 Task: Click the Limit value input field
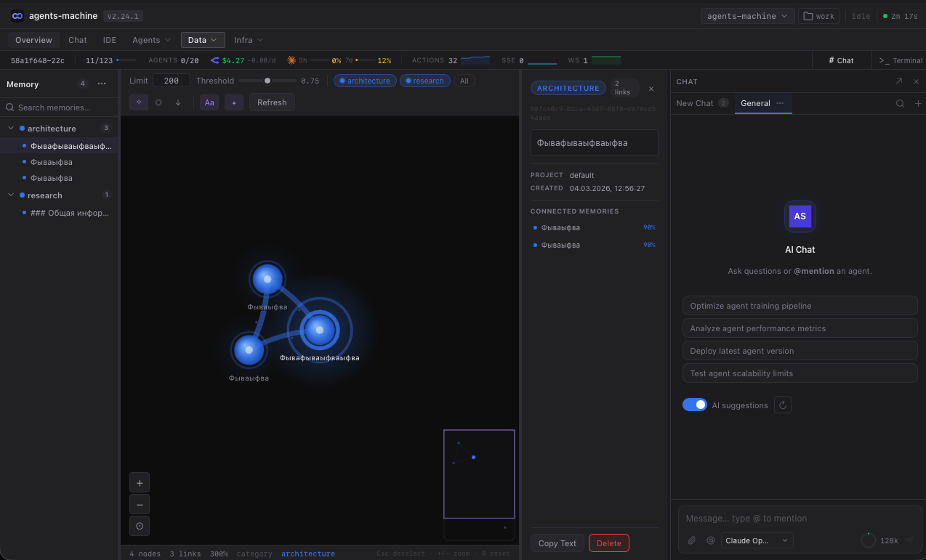(171, 81)
